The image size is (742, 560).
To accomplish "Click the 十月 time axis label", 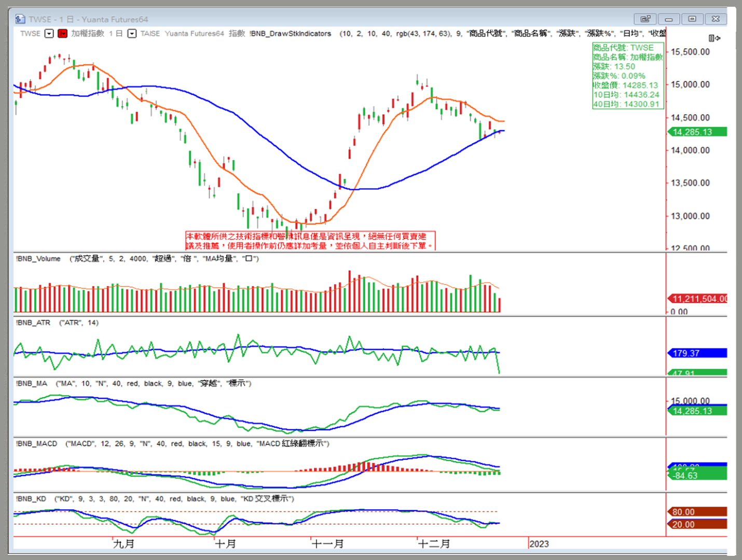I will coord(225,543).
